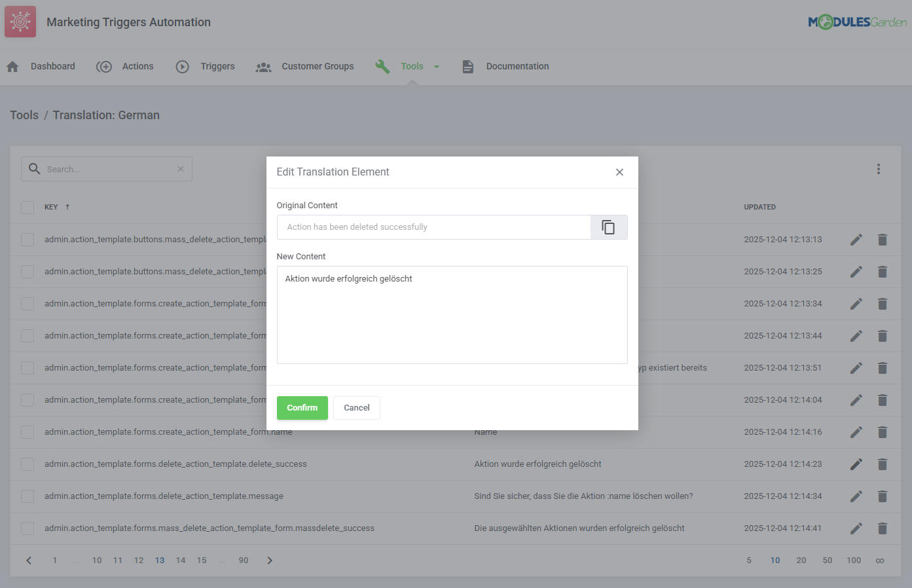
Task: Open the Customer Groups people icon
Action: click(263, 66)
